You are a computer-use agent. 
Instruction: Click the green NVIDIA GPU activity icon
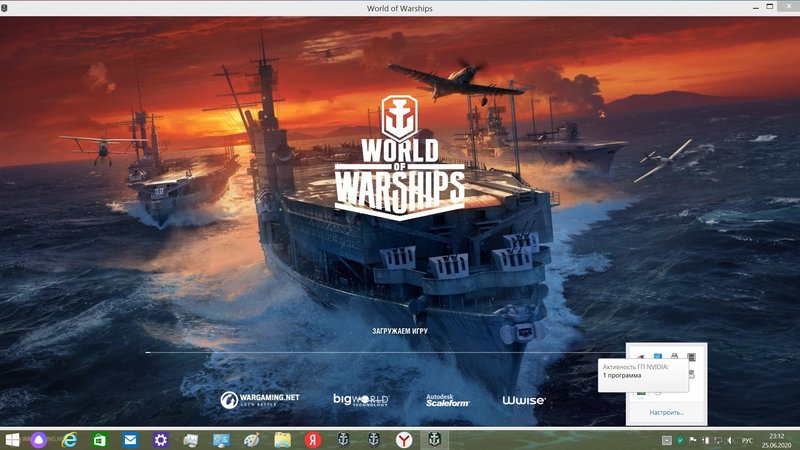point(641,393)
